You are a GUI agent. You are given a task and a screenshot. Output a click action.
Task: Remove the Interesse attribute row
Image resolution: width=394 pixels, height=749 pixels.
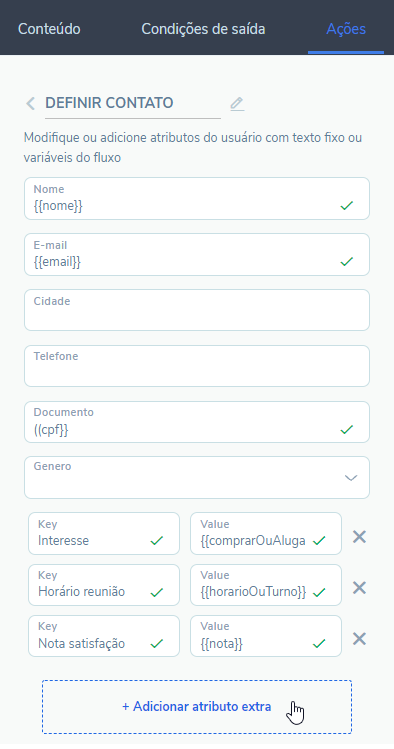[x=359, y=537]
